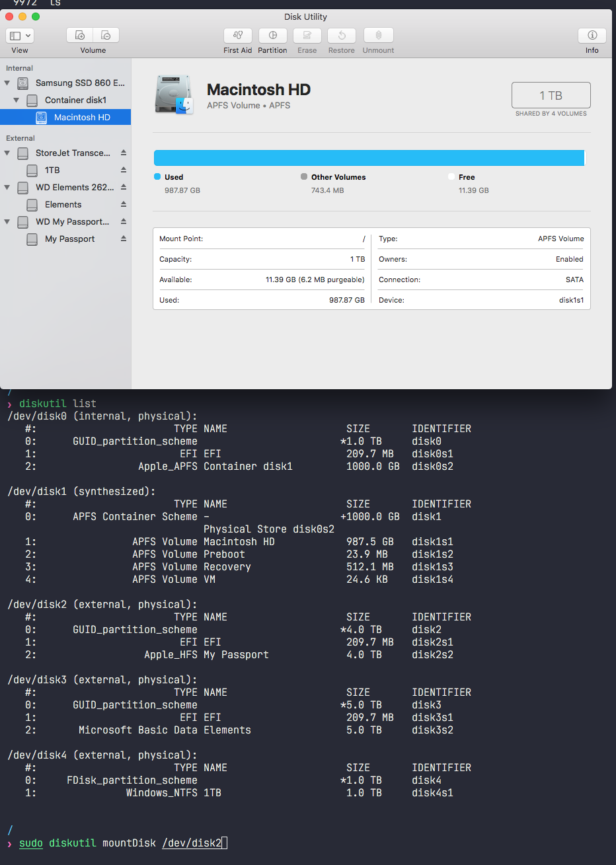Click the blue disk usage bar

369,157
